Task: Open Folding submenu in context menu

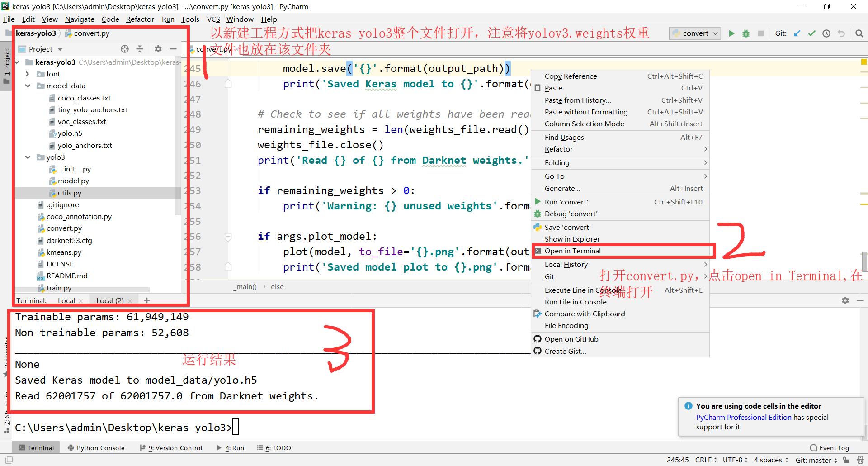Action: click(x=620, y=163)
